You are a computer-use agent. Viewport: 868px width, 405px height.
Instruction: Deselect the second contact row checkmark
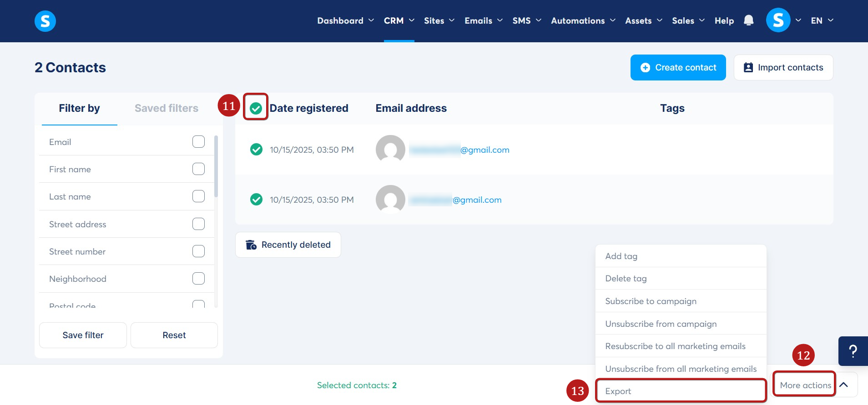(x=256, y=200)
